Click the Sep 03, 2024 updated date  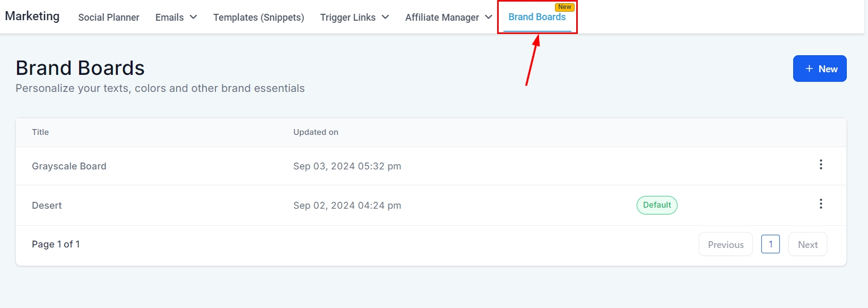pyautogui.click(x=347, y=166)
